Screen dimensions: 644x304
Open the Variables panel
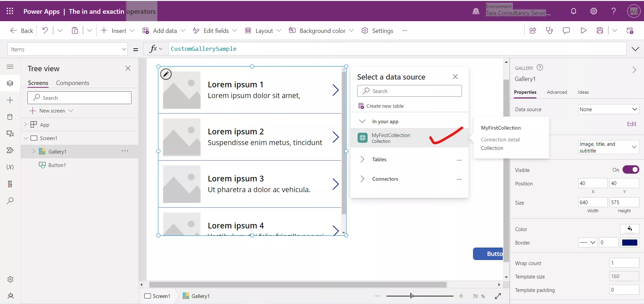pos(10,167)
